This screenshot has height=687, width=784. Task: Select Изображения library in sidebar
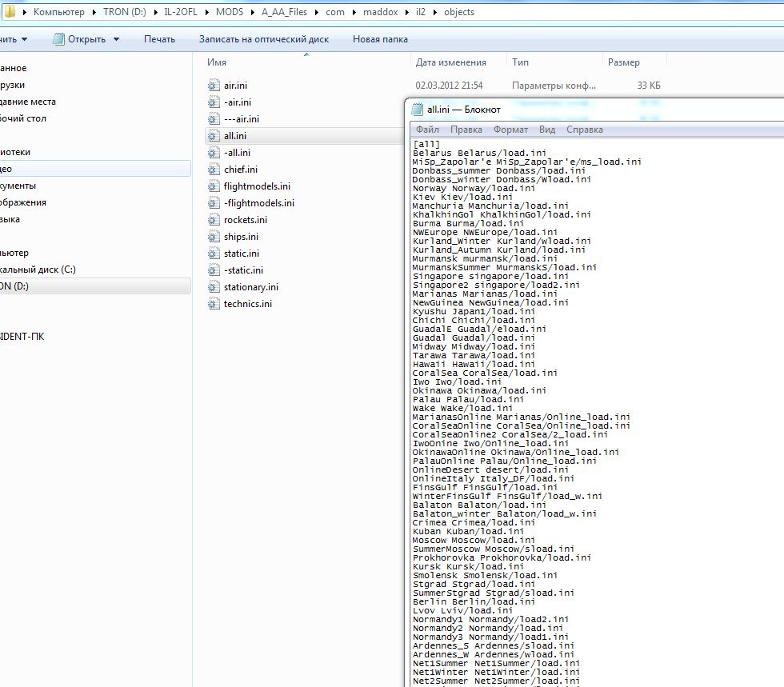(x=23, y=202)
